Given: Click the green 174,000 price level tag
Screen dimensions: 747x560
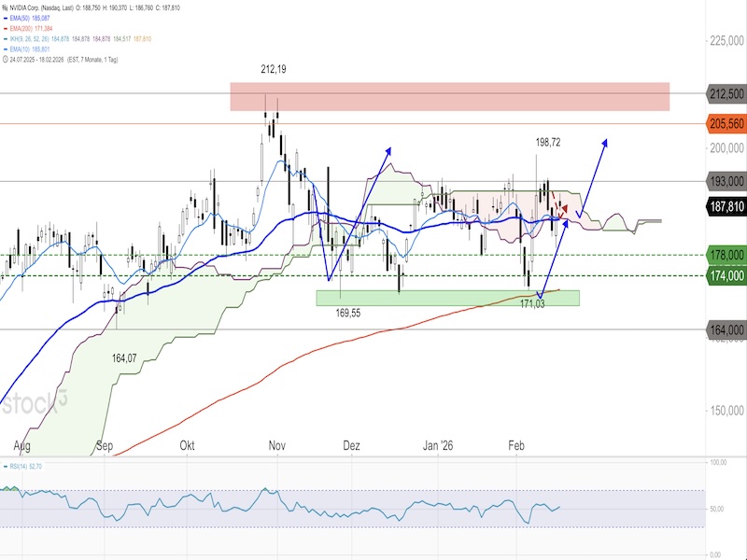Looking at the screenshot, I should [x=726, y=275].
